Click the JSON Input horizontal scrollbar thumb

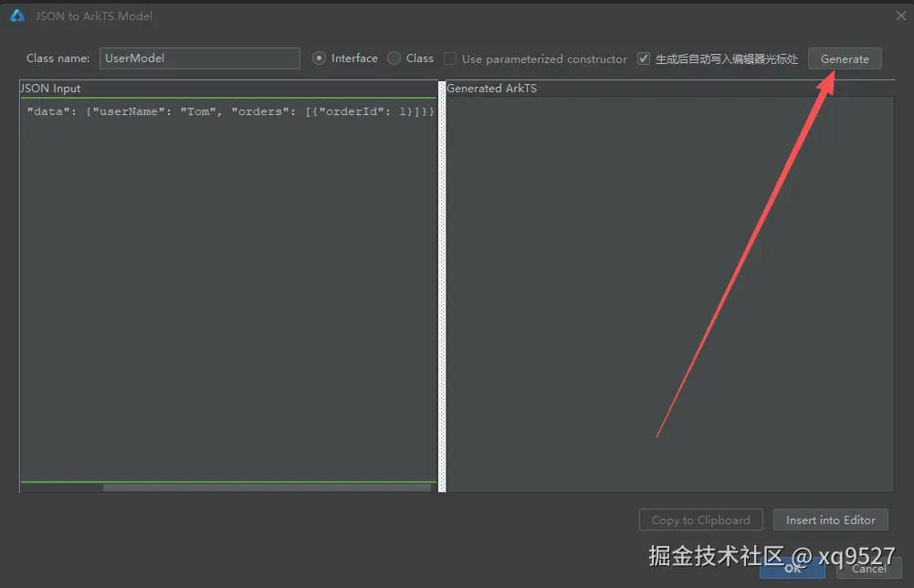tap(267, 488)
